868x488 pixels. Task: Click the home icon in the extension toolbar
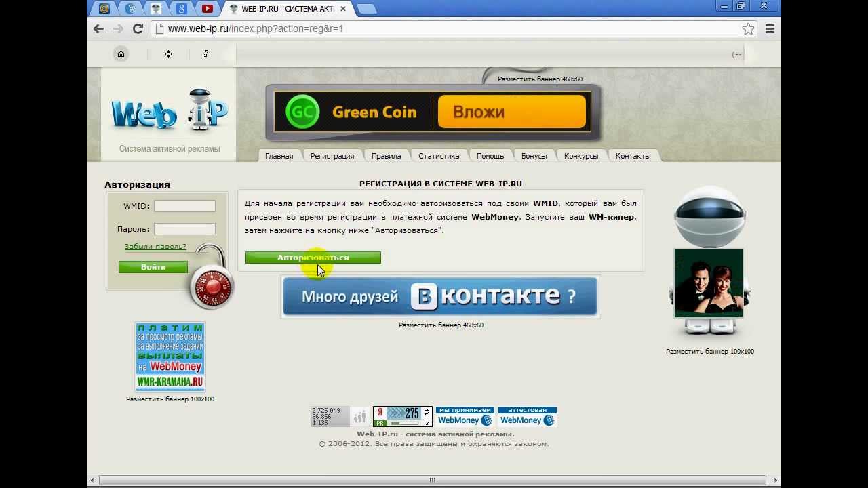click(x=121, y=54)
